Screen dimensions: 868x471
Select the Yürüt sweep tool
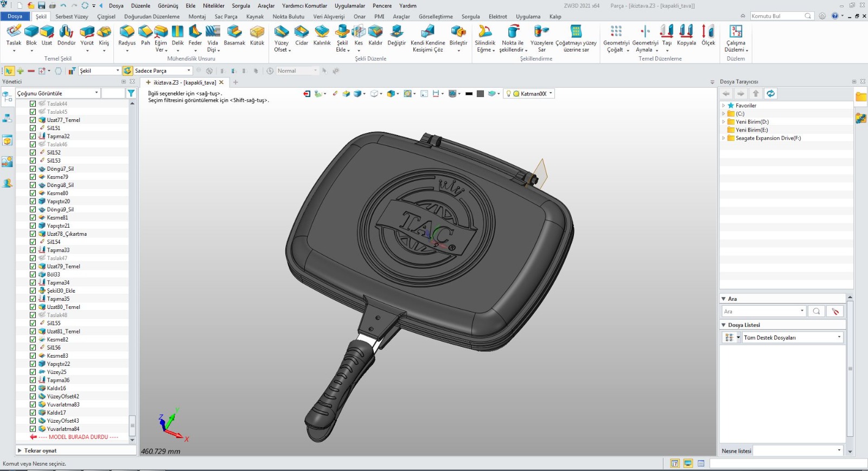(x=87, y=35)
